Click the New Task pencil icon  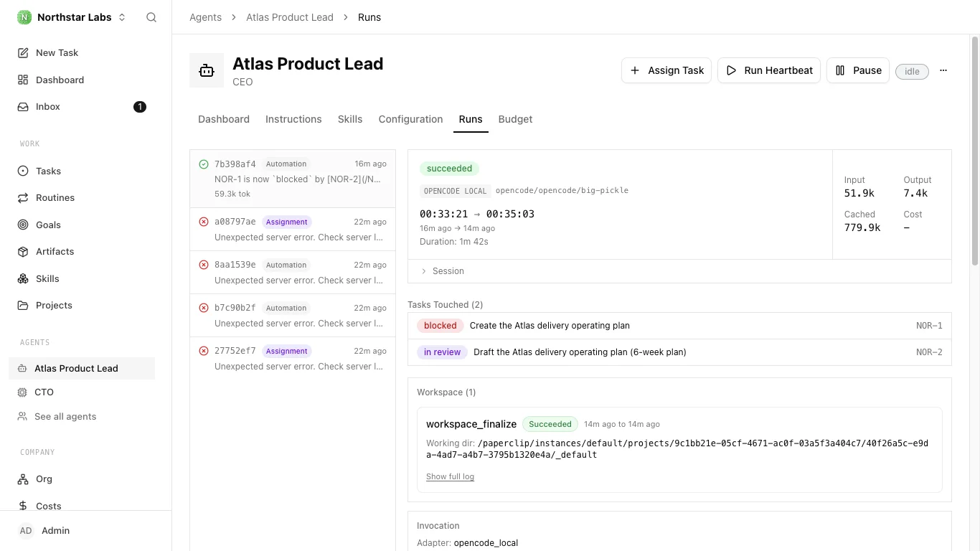[x=23, y=53]
